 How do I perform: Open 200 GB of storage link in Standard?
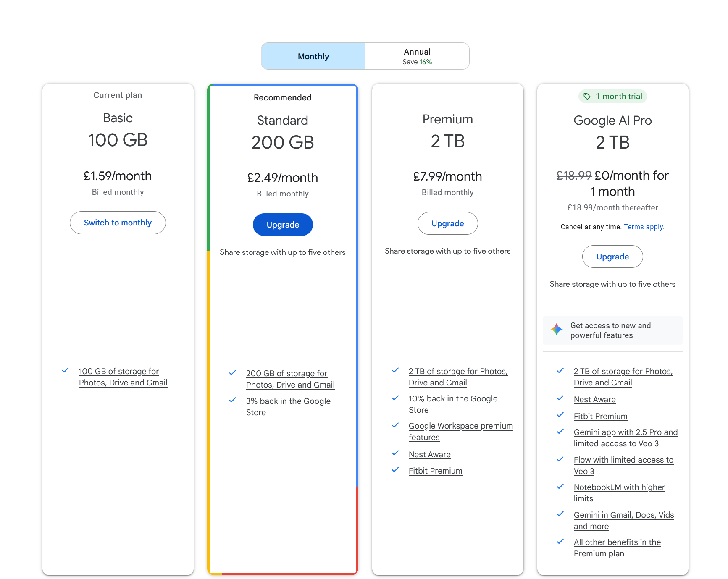(x=290, y=379)
